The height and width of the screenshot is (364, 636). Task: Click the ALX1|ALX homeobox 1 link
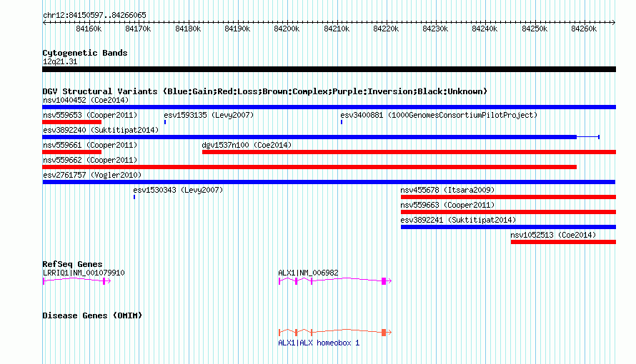(x=319, y=343)
